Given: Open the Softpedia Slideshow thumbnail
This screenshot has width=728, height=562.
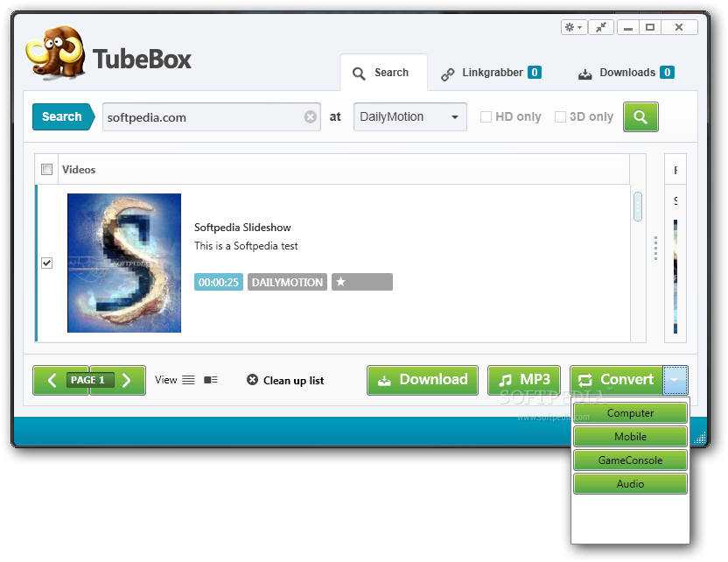Looking at the screenshot, I should pos(124,263).
